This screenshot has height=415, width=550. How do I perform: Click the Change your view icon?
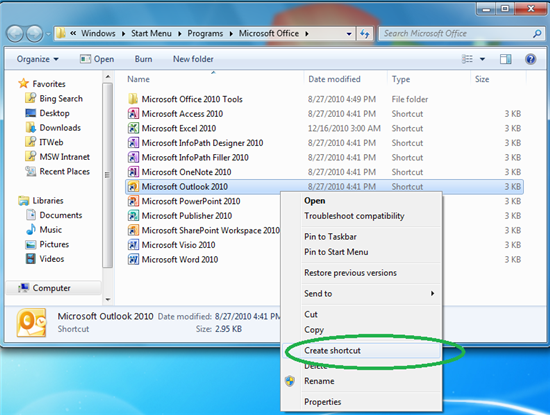click(x=467, y=59)
